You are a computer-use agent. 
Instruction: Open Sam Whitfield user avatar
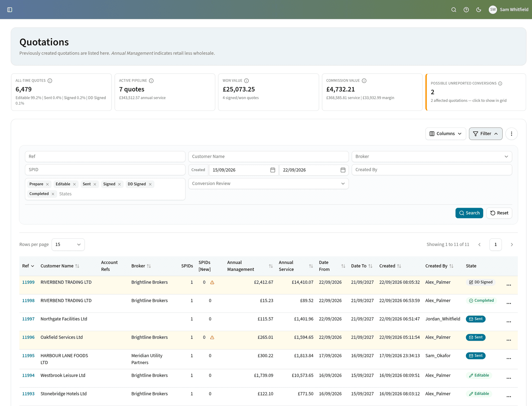[493, 10]
